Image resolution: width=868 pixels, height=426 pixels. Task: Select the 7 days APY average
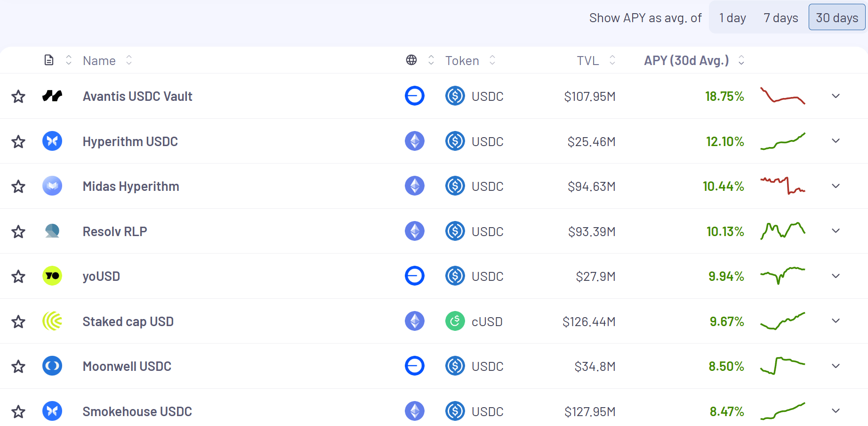[780, 18]
